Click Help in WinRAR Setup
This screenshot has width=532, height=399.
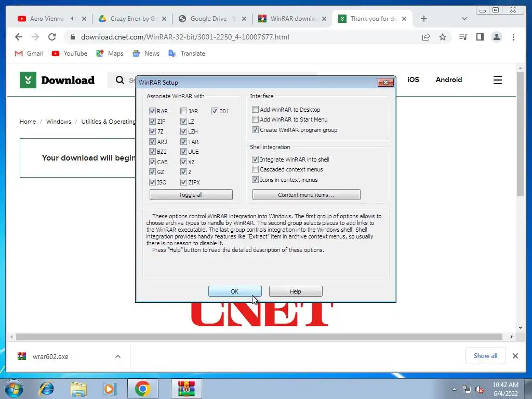point(296,291)
